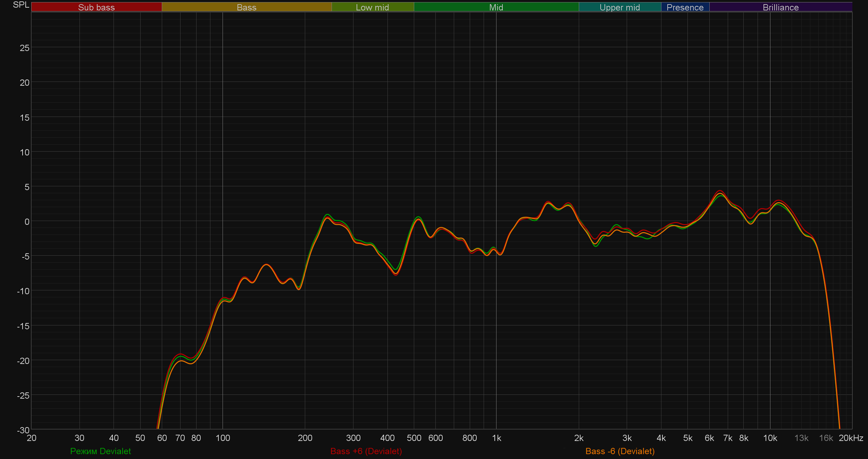Image resolution: width=868 pixels, height=459 pixels.
Task: Click the 20kHz axis label
Action: pos(851,438)
